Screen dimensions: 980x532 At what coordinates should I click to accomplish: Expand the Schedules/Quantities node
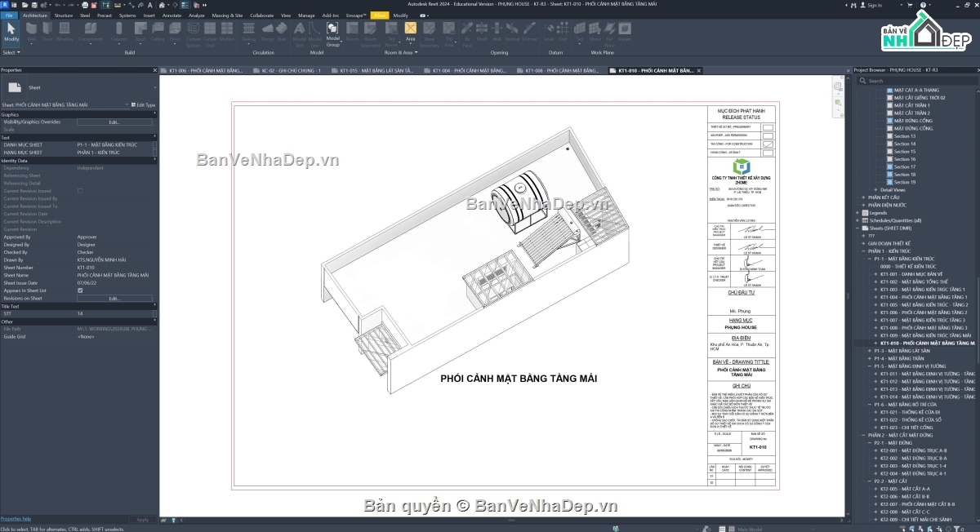pyautogui.click(x=857, y=220)
